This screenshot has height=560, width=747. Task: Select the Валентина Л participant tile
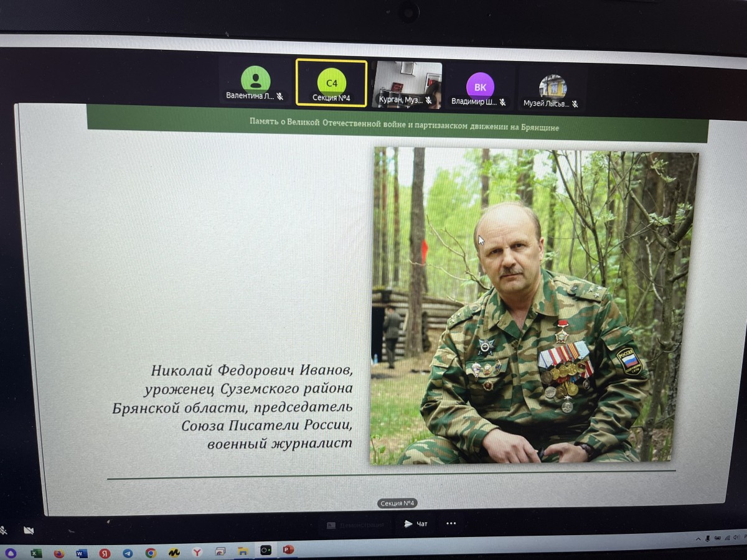255,83
